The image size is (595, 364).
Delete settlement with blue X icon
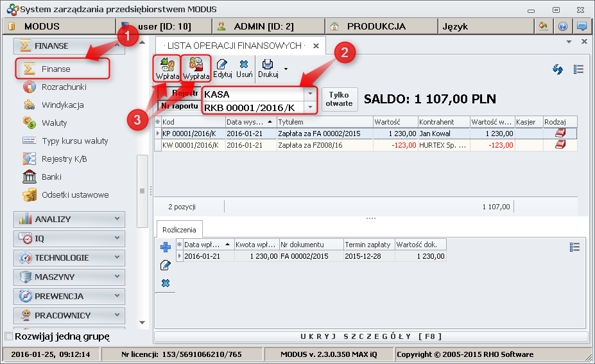165,283
